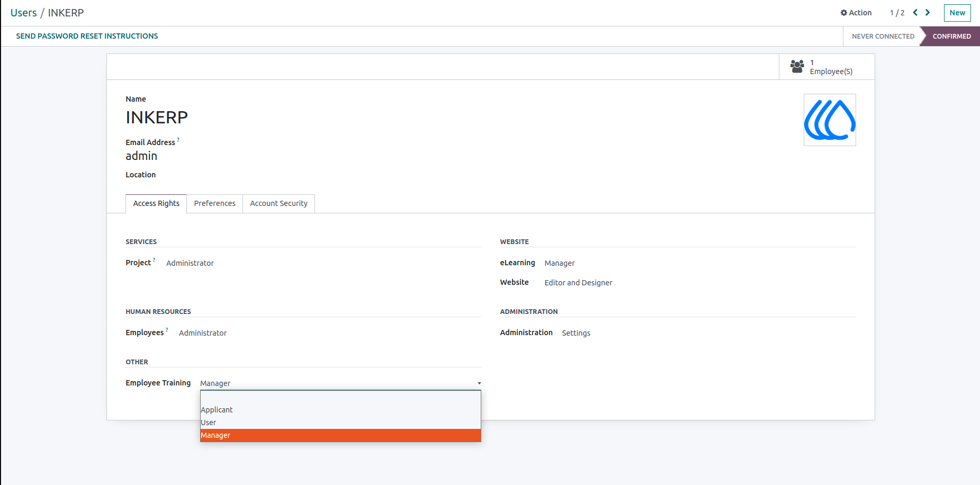Show Project field help tooltip icon
The image size is (980, 485).
[x=154, y=260]
